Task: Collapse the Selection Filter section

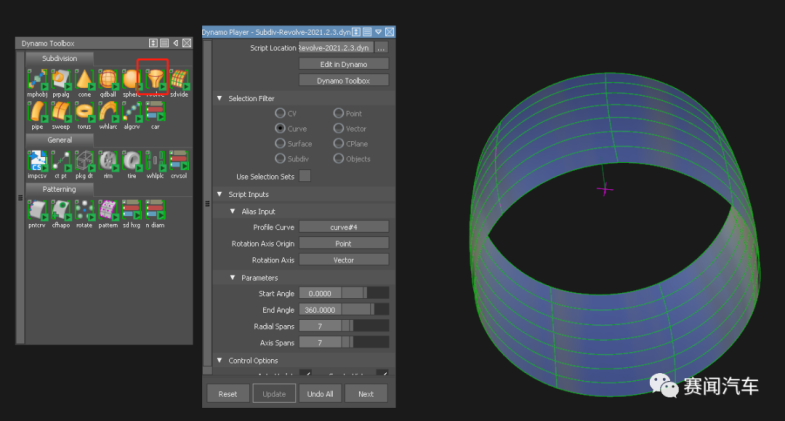Action: 219,98
